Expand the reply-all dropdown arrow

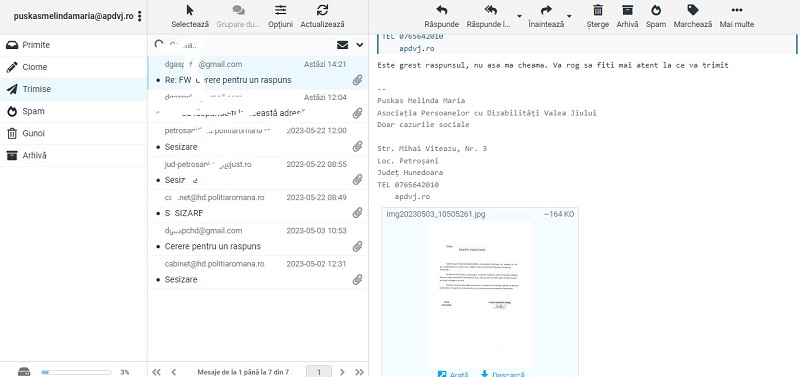pyautogui.click(x=519, y=16)
